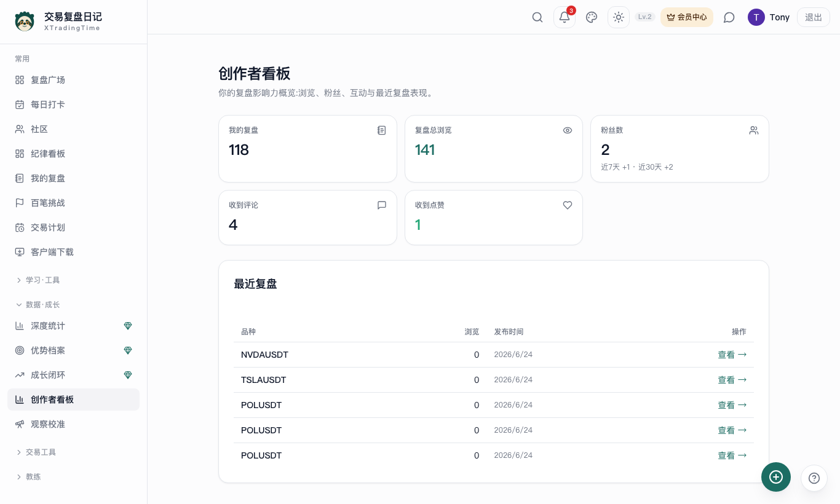The image size is (840, 504).
Task: Click the 退出 logout button
Action: tap(814, 17)
